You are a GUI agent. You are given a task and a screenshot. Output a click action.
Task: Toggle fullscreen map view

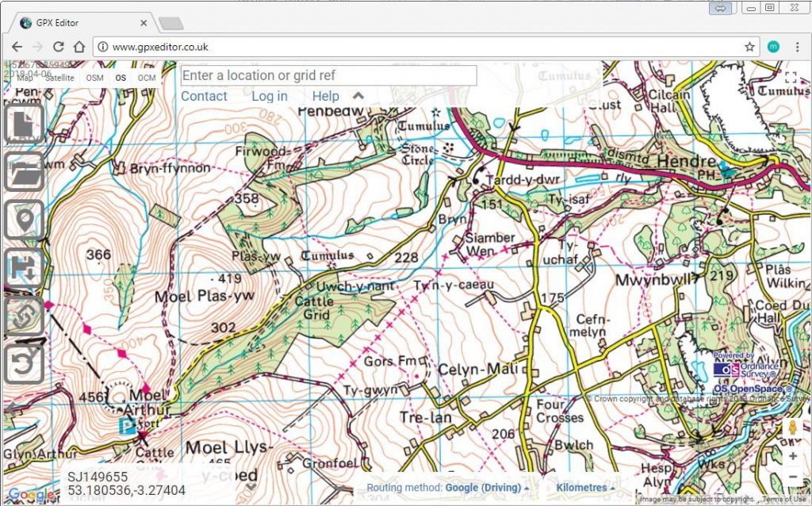pyautogui.click(x=791, y=78)
